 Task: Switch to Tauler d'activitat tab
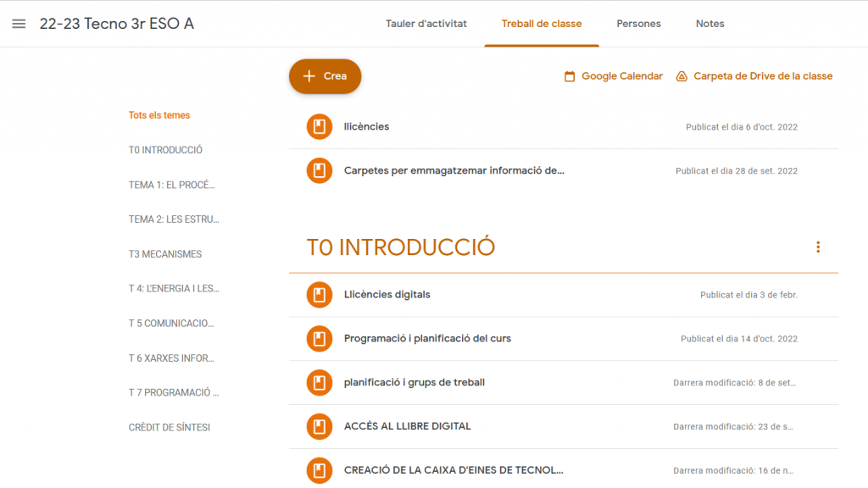[426, 24]
